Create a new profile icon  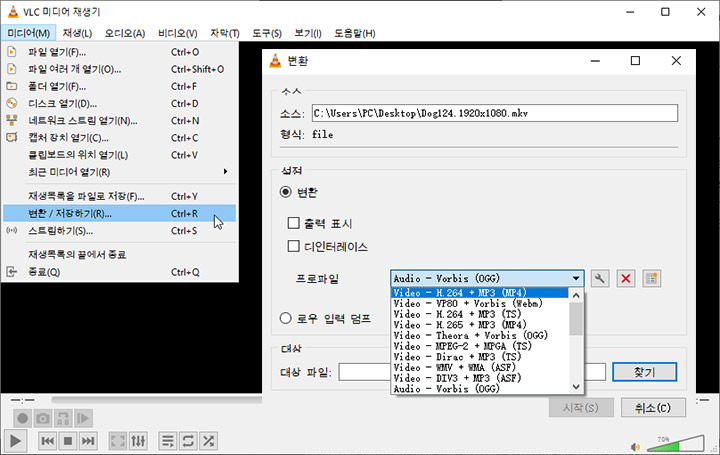(651, 279)
